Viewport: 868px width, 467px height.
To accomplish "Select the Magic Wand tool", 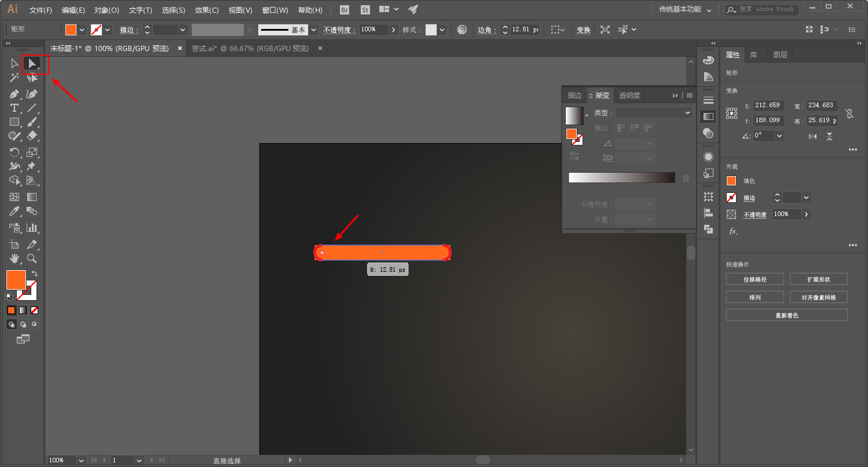I will click(14, 78).
